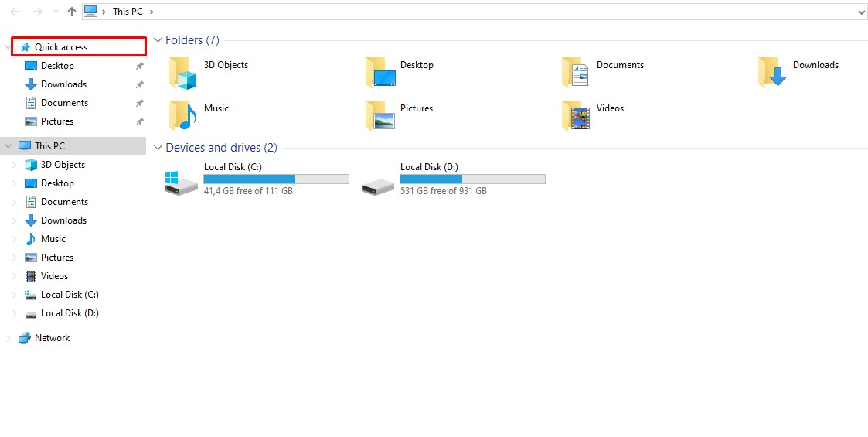Select the Local Disk (D:) drive icon
This screenshot has height=437, width=868.
tap(377, 186)
